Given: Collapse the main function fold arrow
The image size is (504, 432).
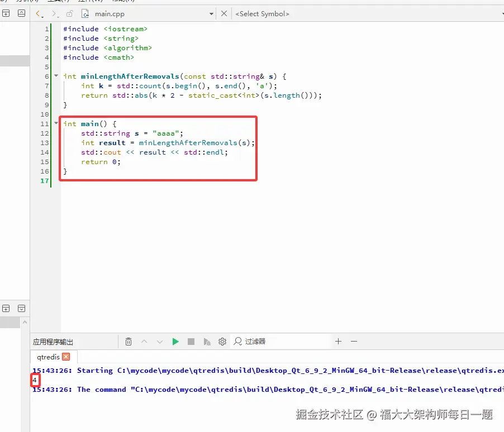Looking at the screenshot, I should (x=56, y=123).
